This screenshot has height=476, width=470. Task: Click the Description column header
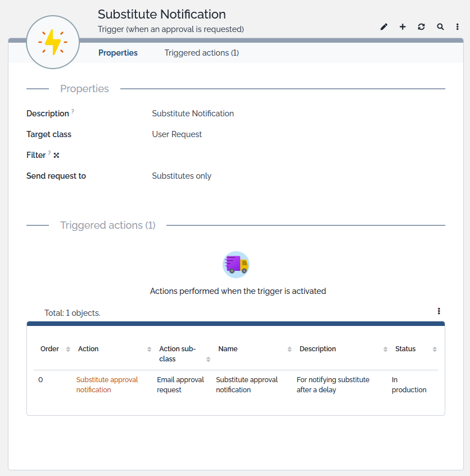[318, 349]
